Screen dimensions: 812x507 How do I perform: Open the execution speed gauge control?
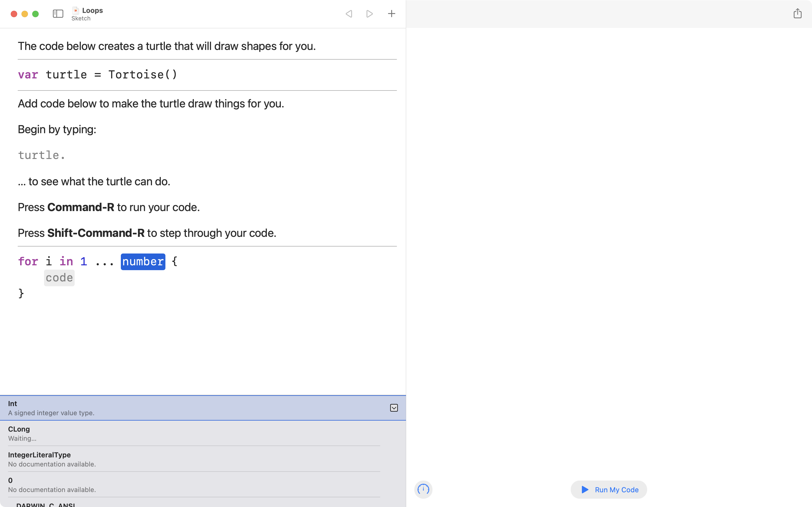point(423,490)
